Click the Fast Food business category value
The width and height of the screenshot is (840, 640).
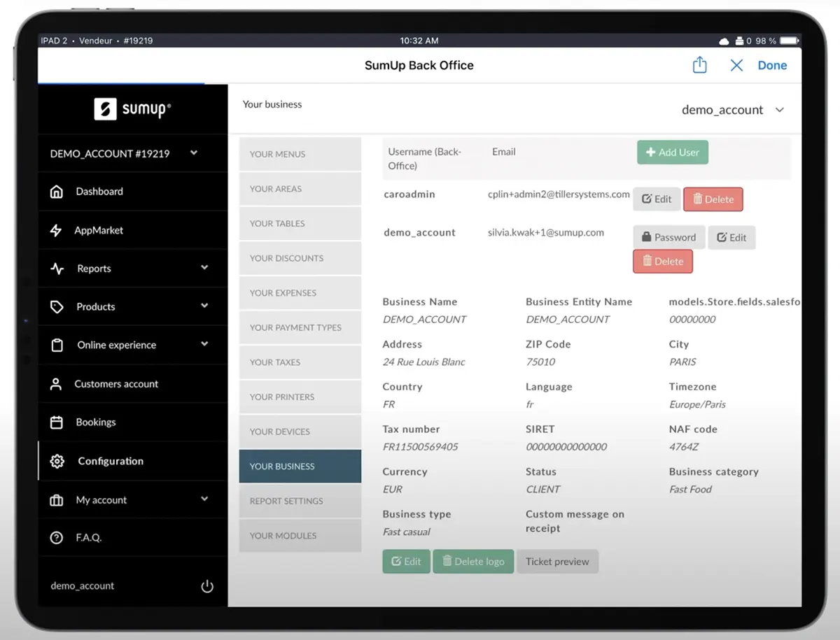coord(690,490)
